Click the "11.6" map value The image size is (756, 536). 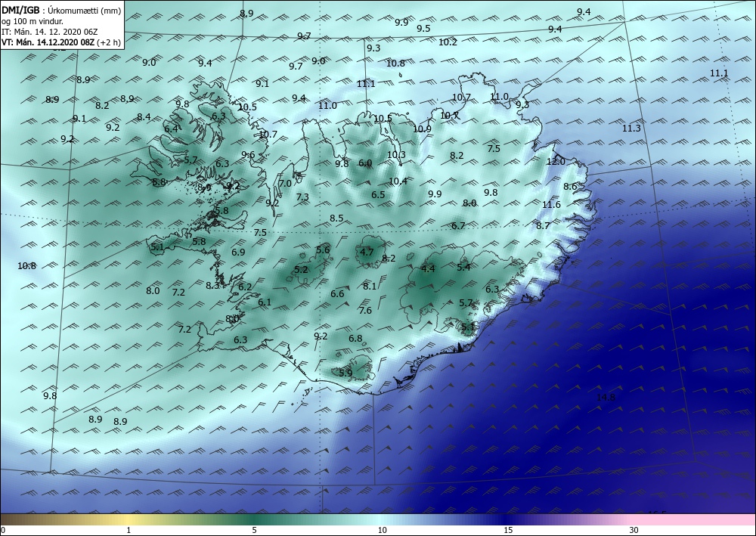[551, 205]
